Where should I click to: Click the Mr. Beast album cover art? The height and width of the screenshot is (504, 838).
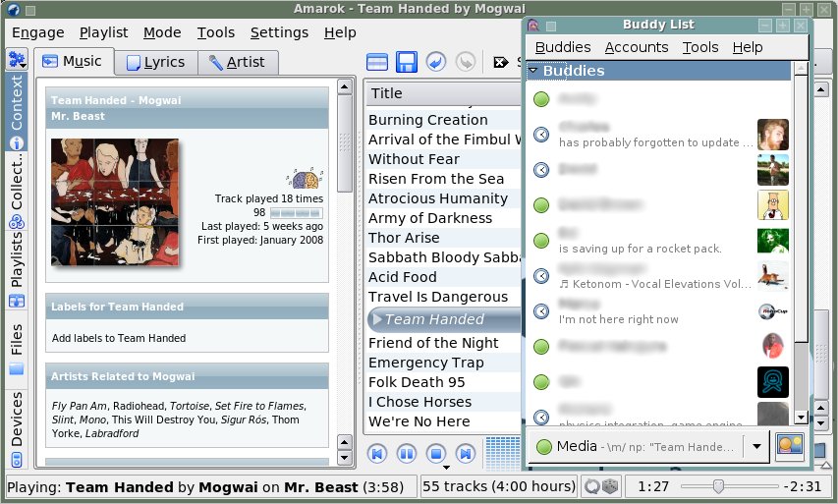tap(115, 202)
